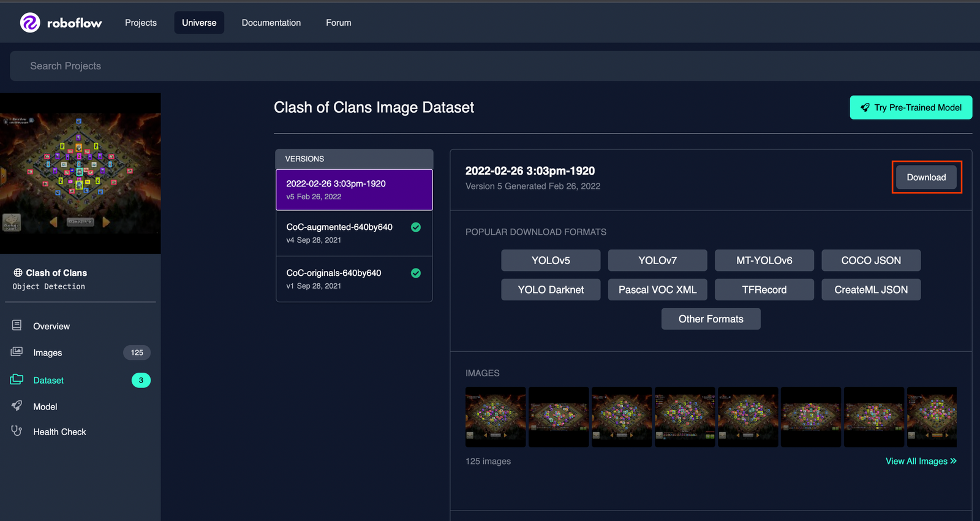Open View All Images link
The image size is (980, 521).
click(x=921, y=461)
